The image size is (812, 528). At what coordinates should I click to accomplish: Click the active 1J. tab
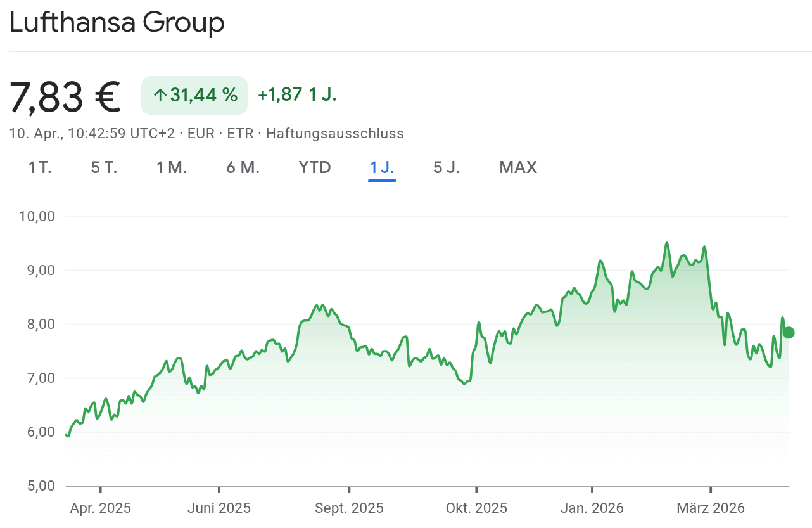coord(382,167)
